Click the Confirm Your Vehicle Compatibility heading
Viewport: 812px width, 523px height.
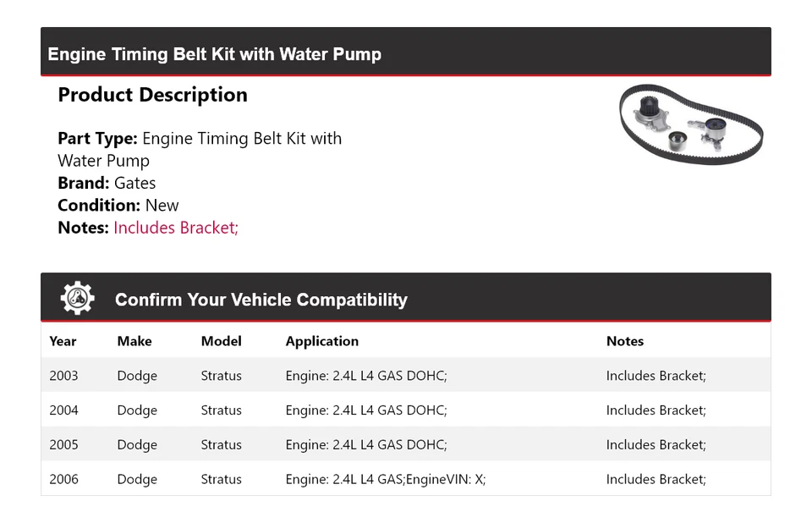261,300
